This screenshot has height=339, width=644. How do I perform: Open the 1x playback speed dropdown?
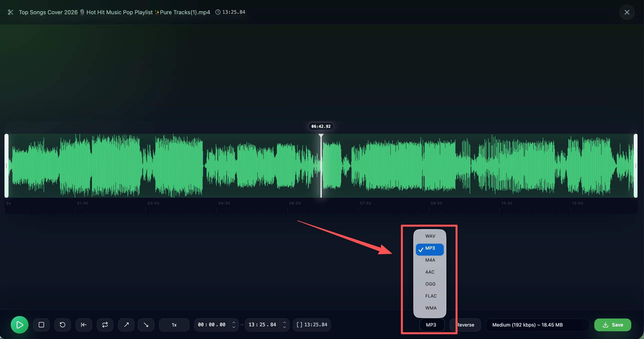174,325
